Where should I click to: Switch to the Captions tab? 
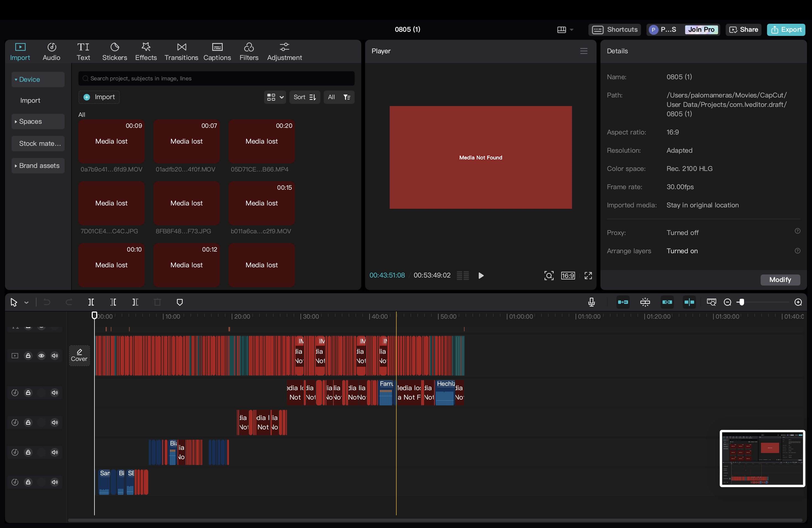[x=217, y=52]
